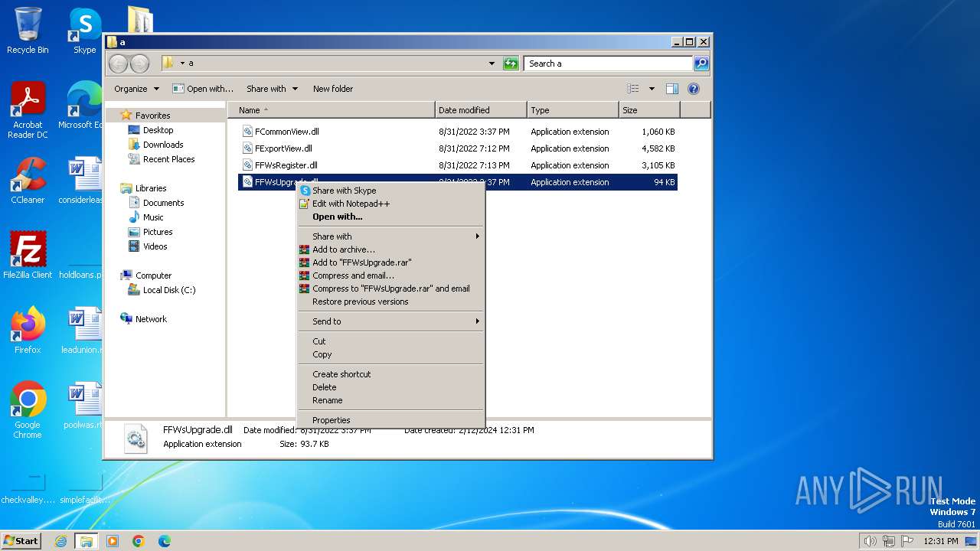Choose Restore previous versions
The width and height of the screenshot is (980, 551).
(391, 302)
